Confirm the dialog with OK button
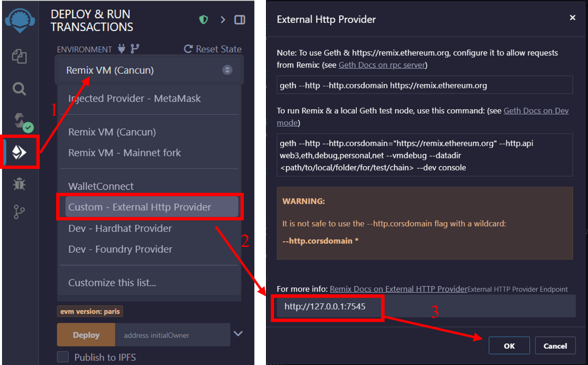This screenshot has width=588, height=365. pos(509,345)
